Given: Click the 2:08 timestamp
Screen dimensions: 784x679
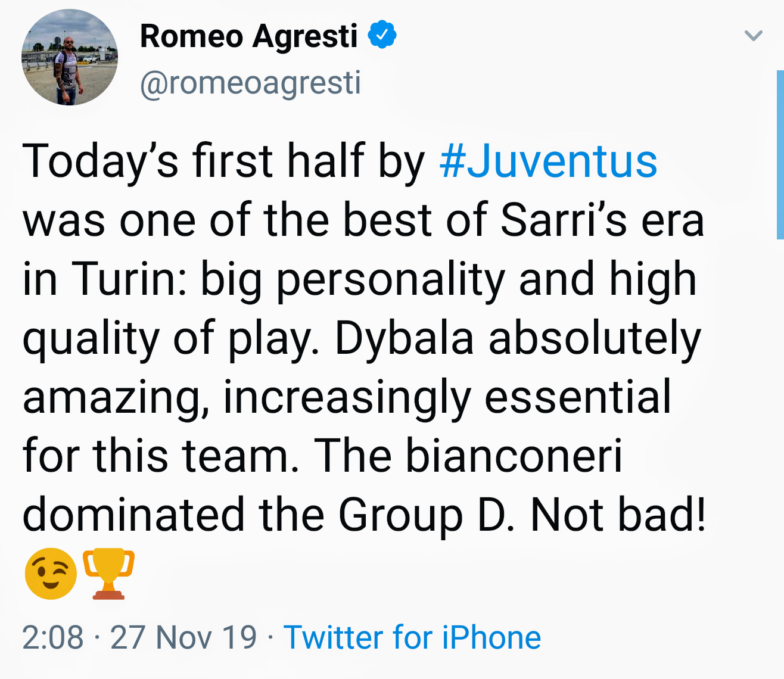Looking at the screenshot, I should (52, 637).
